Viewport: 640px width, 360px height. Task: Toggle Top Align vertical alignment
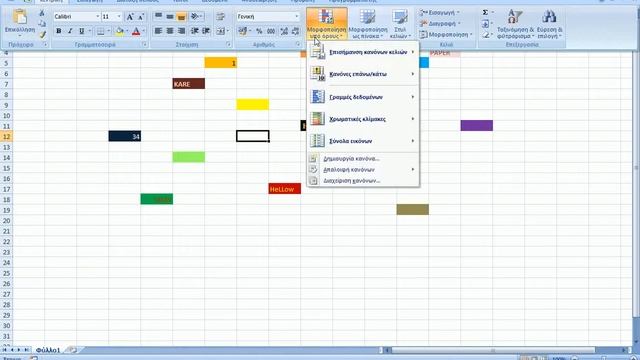pyautogui.click(x=158, y=17)
